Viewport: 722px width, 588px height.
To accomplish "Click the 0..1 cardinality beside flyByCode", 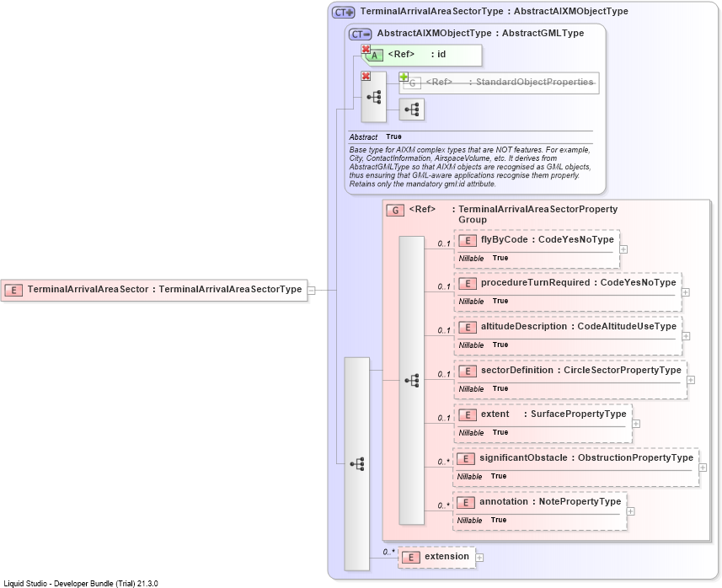I will (x=444, y=243).
